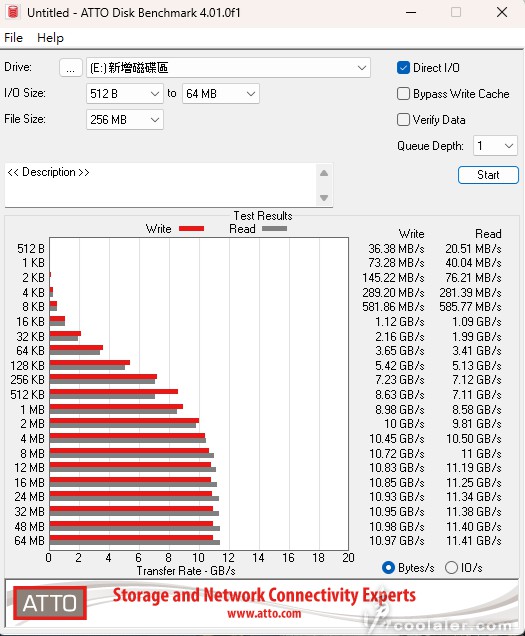This screenshot has height=636, width=525.
Task: Click the Transfer Rate - GB/s axis label
Action: [186, 571]
